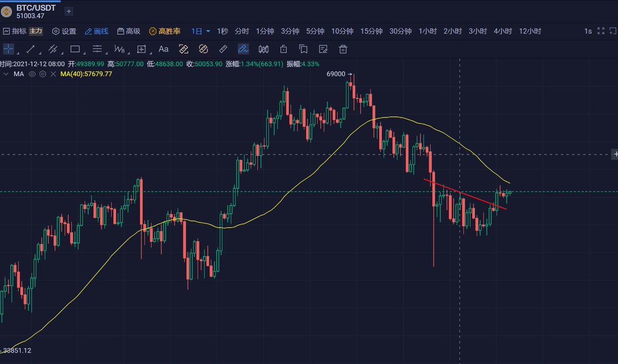Viewport: 618px width, 364px height.
Task: Click the ruler measurement tool icon
Action: [223, 49]
